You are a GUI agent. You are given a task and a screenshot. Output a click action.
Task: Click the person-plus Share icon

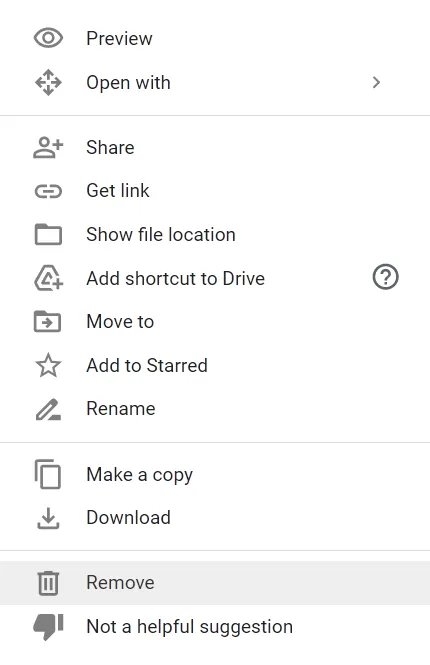click(48, 148)
